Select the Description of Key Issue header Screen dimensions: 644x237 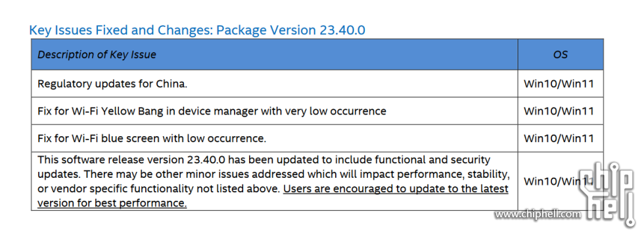pos(97,54)
